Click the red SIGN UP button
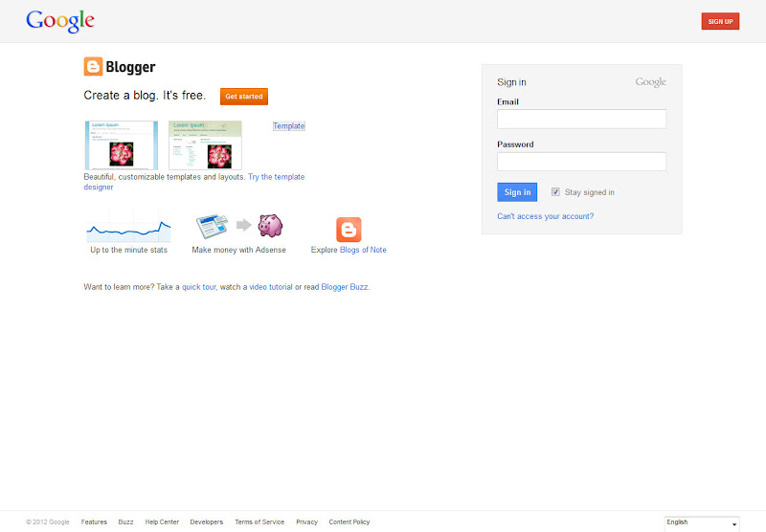The image size is (766, 532). click(721, 21)
